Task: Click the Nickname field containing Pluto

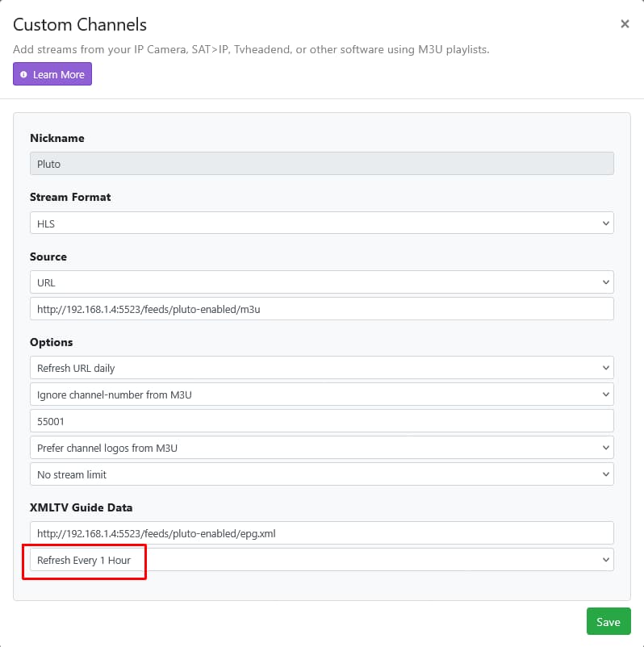Action: point(321,164)
